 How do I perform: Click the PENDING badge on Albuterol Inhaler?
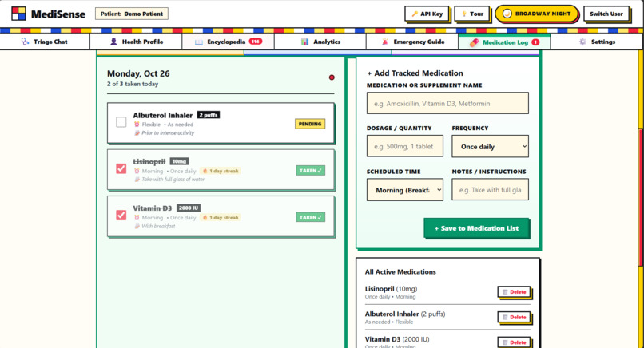pyautogui.click(x=310, y=124)
